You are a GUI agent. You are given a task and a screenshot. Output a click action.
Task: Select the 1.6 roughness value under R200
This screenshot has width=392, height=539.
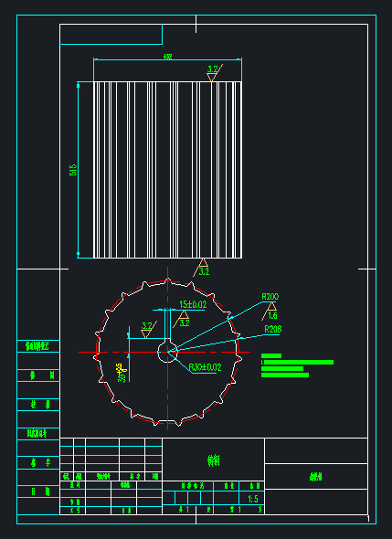click(272, 315)
